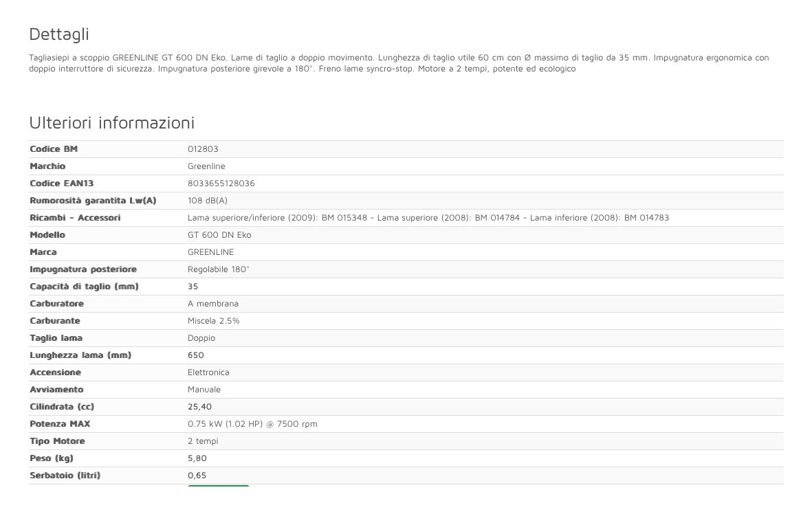The height and width of the screenshot is (514, 812).
Task: Select the EAN13 code 8033655128036
Action: 221,183
